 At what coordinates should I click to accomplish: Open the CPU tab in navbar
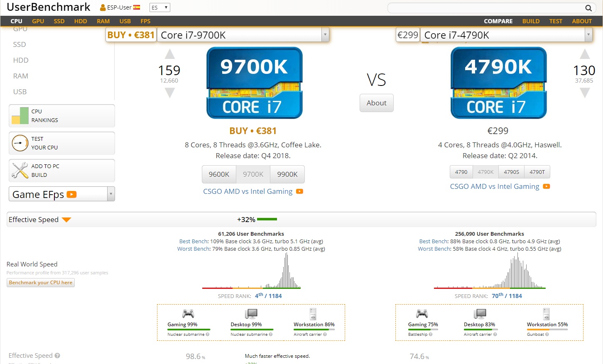click(x=17, y=21)
